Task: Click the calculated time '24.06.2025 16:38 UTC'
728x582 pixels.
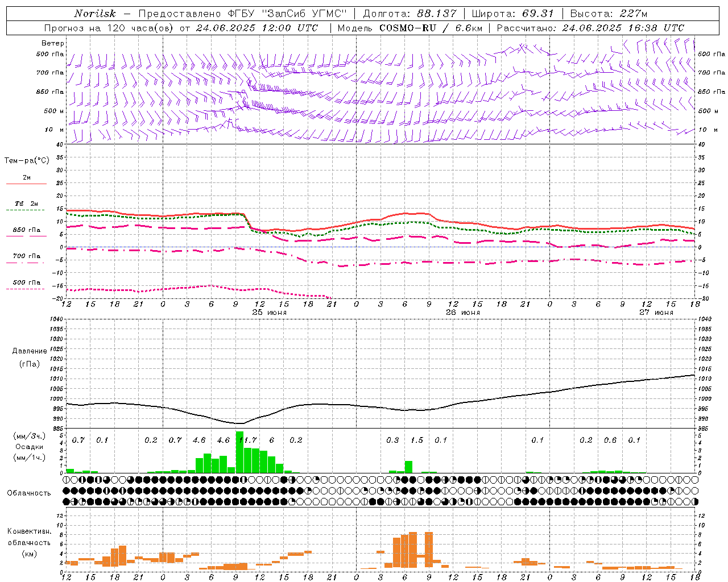Action: (x=623, y=28)
